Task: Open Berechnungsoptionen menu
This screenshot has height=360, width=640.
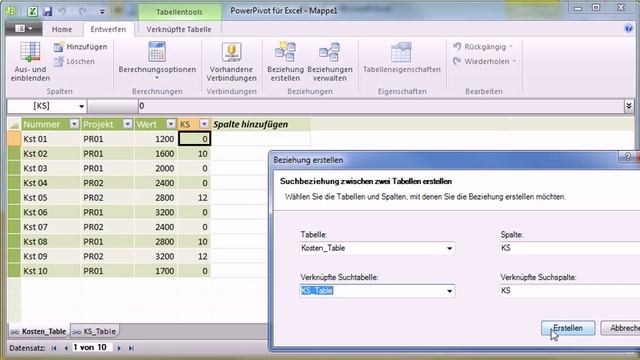Action: click(x=157, y=60)
